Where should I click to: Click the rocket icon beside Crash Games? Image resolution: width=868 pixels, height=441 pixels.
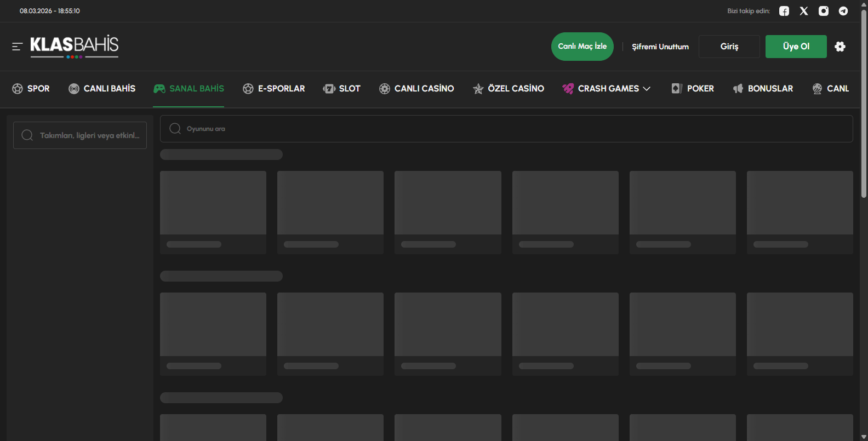(x=568, y=89)
